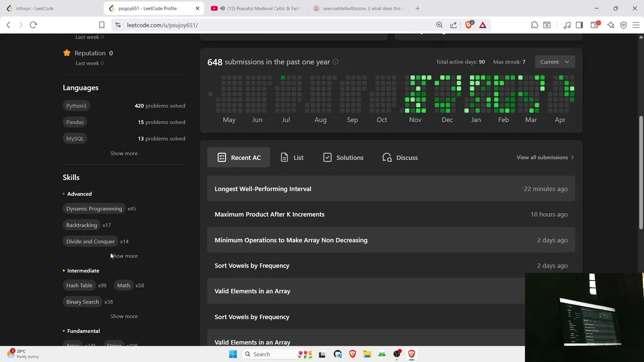Expand Show more under Intermediate skills
Viewport: 644px width, 362px height.
click(x=124, y=316)
